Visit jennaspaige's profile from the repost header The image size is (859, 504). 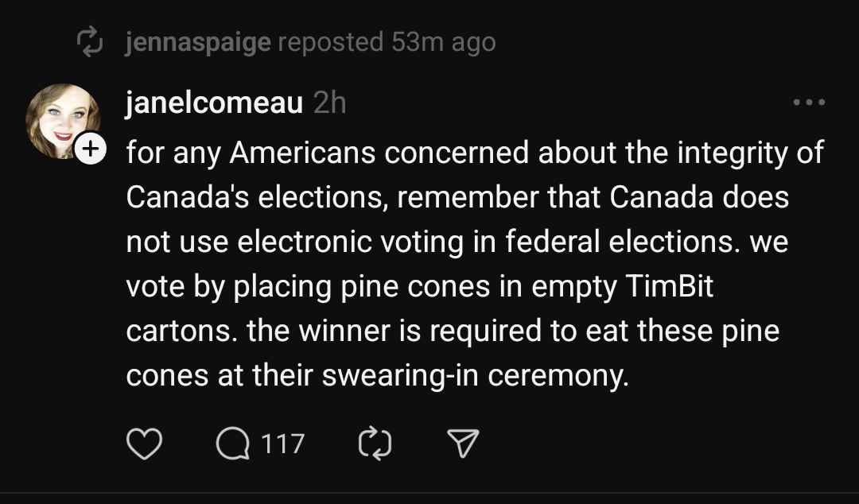[x=198, y=42]
